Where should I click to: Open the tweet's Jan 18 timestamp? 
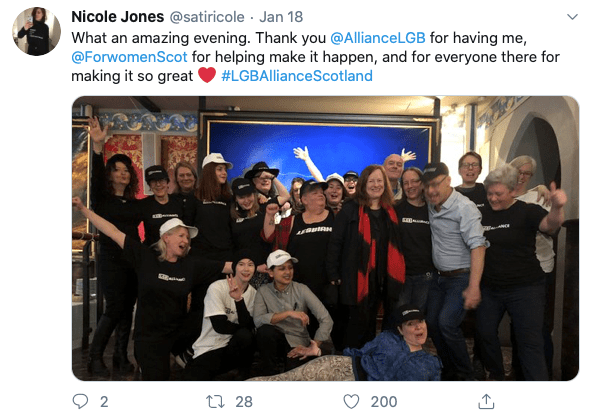(x=281, y=17)
